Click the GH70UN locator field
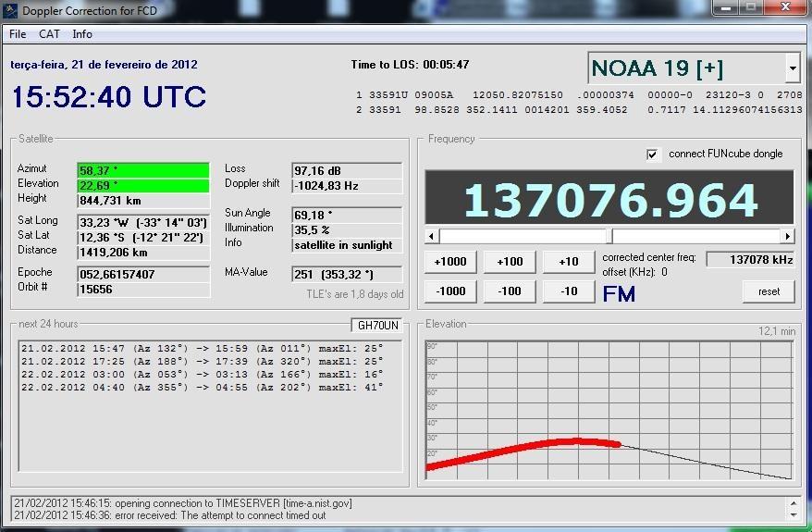Viewport: 812px width, 532px height. [377, 326]
